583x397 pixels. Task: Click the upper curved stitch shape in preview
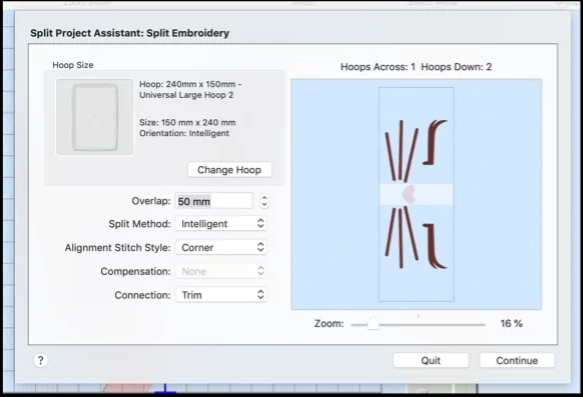pos(435,142)
